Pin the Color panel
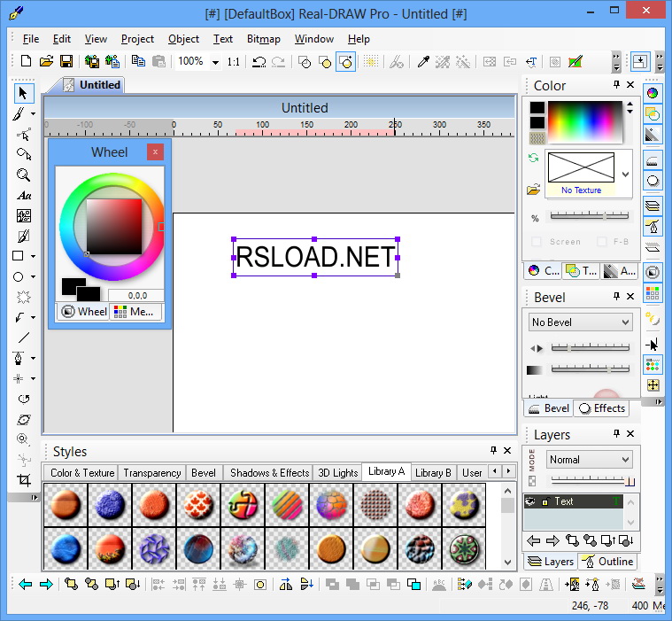 tap(616, 84)
